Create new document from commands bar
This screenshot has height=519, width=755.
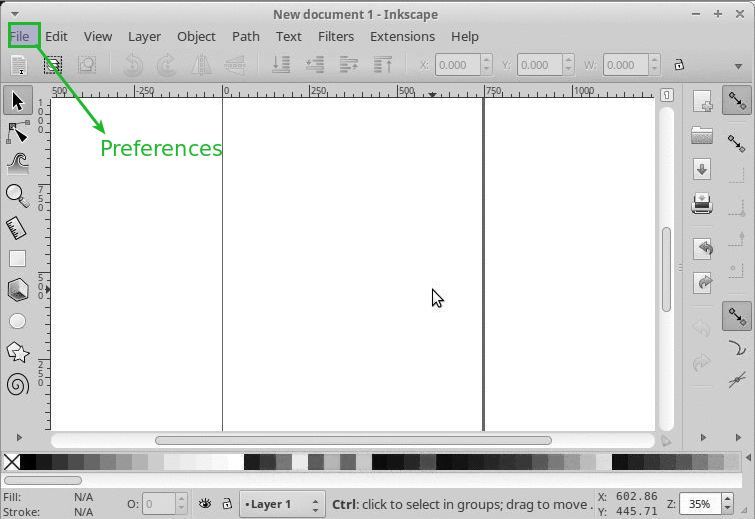coord(703,101)
